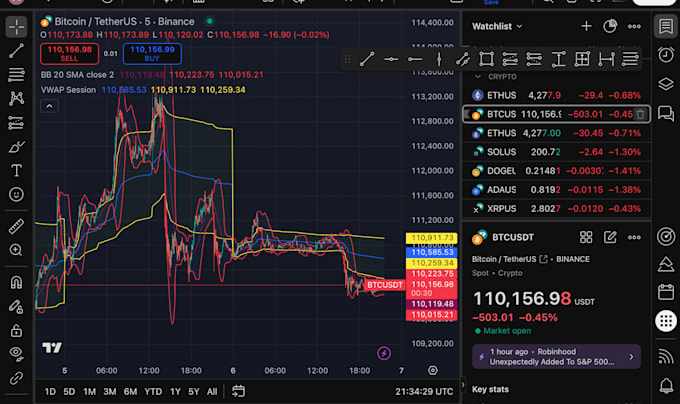This screenshot has width=680, height=404.
Task: Open the go to date calendar icon
Action: pyautogui.click(x=238, y=391)
